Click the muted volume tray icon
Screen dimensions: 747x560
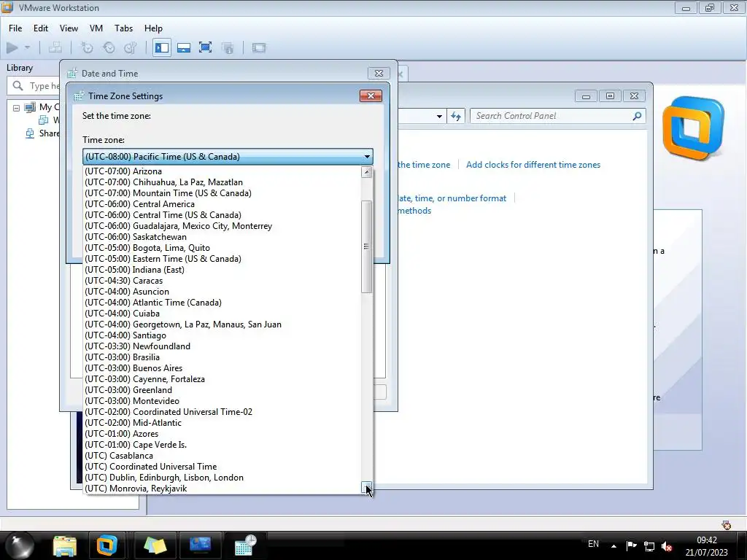pyautogui.click(x=667, y=546)
